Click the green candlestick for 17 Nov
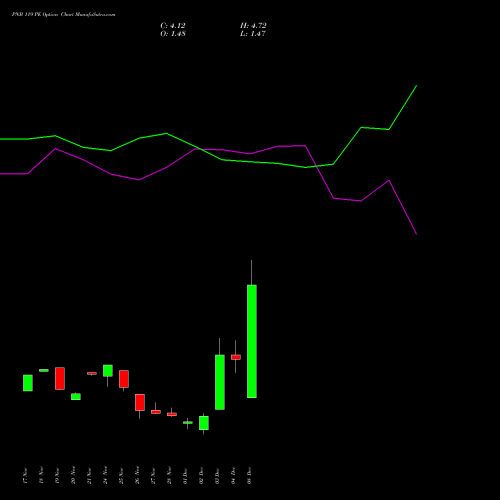This screenshot has width=500, height=500. point(28,383)
